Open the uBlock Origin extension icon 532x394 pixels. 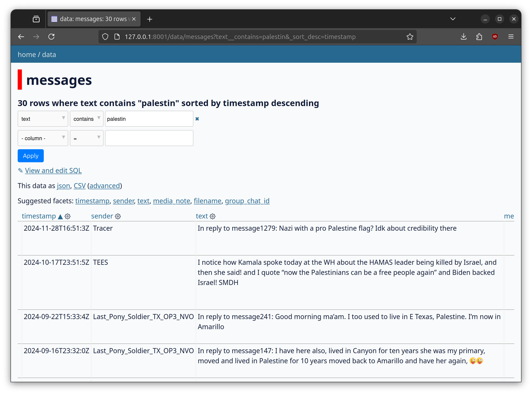[495, 37]
